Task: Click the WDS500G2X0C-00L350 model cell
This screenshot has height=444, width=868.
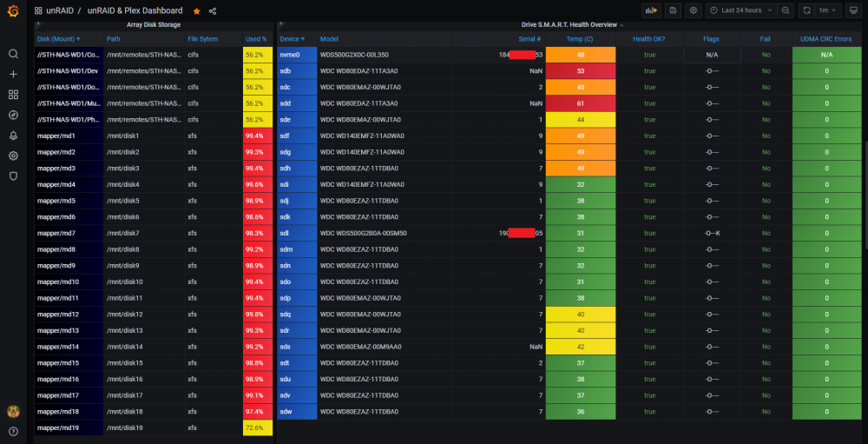Action: pos(385,55)
